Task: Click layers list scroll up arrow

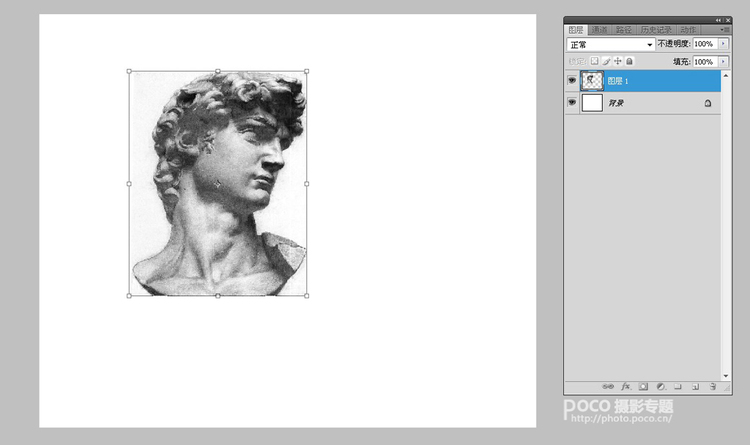Action: [x=726, y=76]
